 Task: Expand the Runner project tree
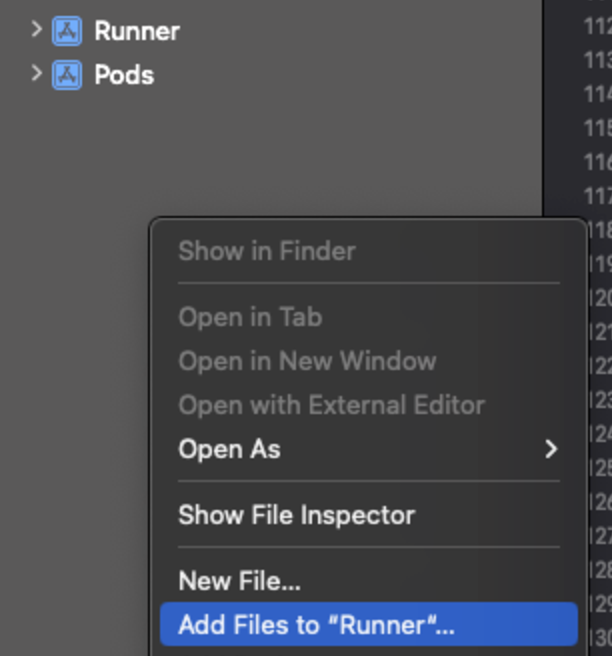click(x=37, y=29)
